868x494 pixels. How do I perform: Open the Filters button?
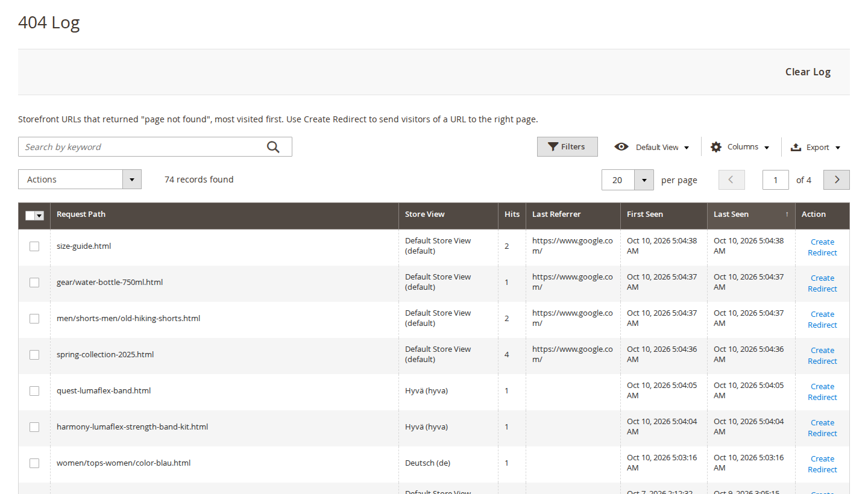tap(567, 146)
